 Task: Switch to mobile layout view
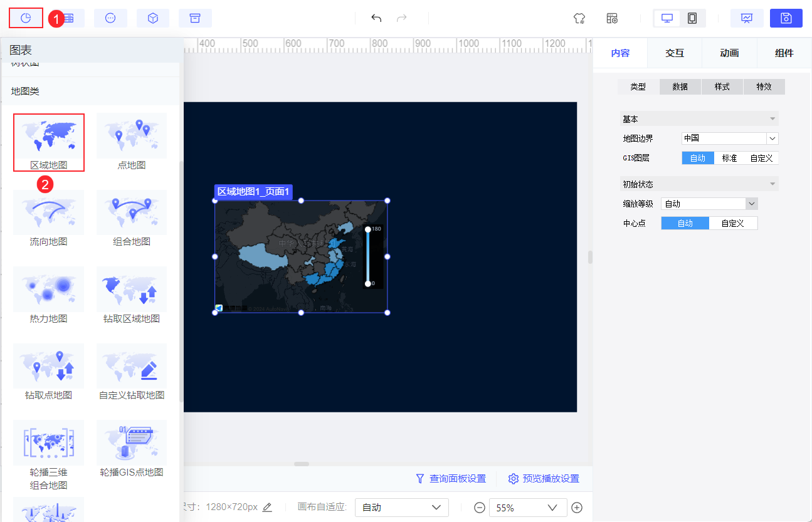point(692,18)
